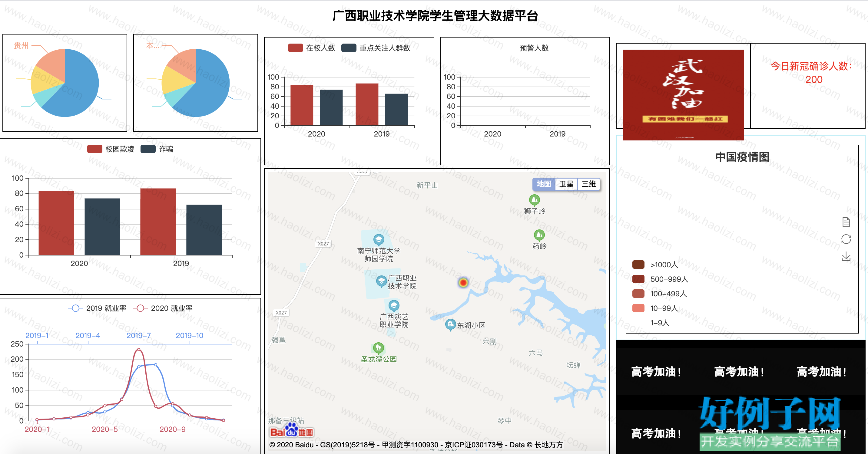Click the 1-9人 legend entry

click(x=659, y=323)
